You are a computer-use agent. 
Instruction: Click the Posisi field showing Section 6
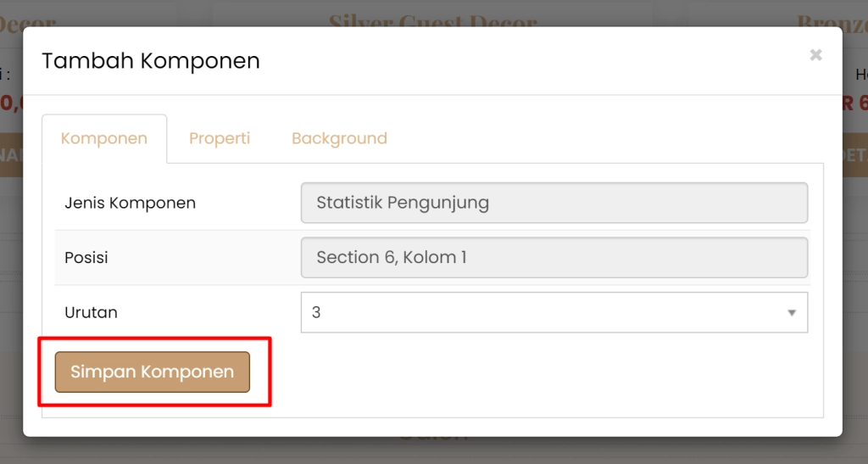click(554, 257)
